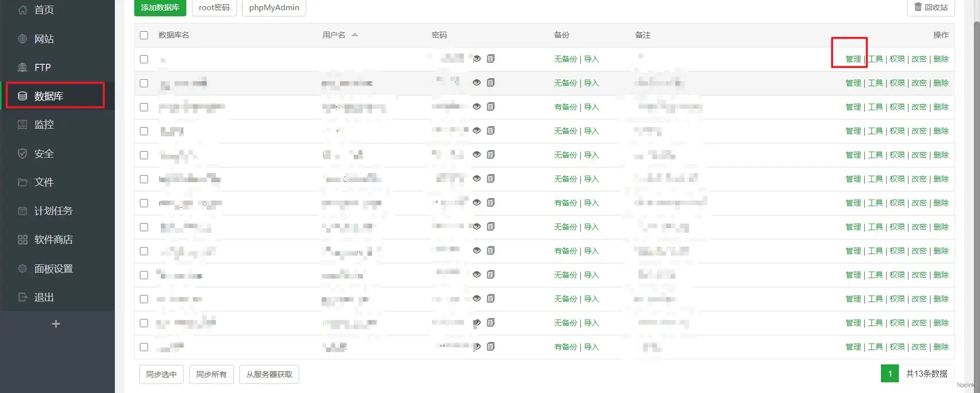980x393 pixels.
Task: Click the 同步所有 button
Action: pos(211,374)
